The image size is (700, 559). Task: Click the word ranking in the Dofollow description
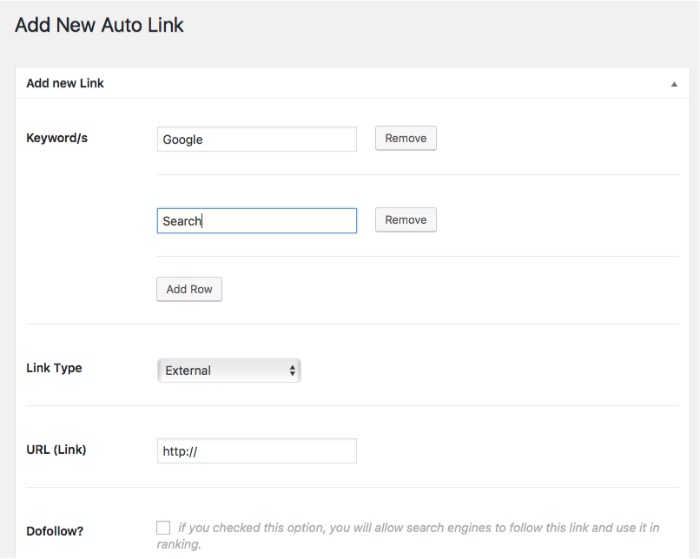(x=178, y=545)
